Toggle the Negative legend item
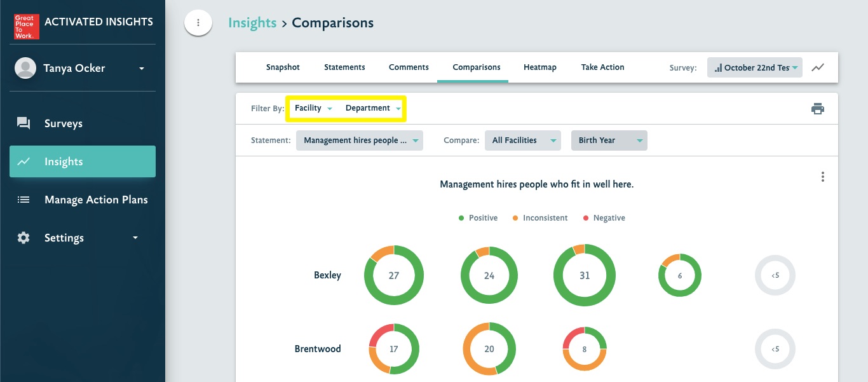The height and width of the screenshot is (382, 868). (x=604, y=218)
